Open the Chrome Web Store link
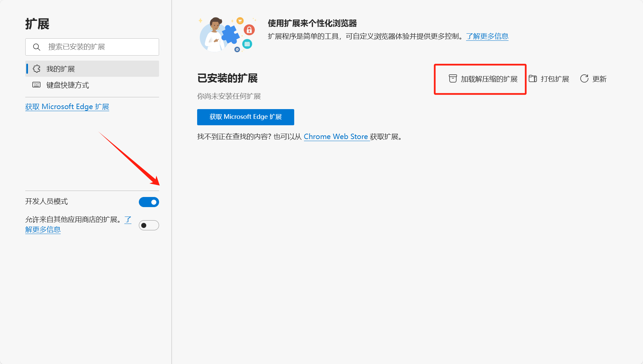The height and width of the screenshot is (364, 643). click(336, 137)
